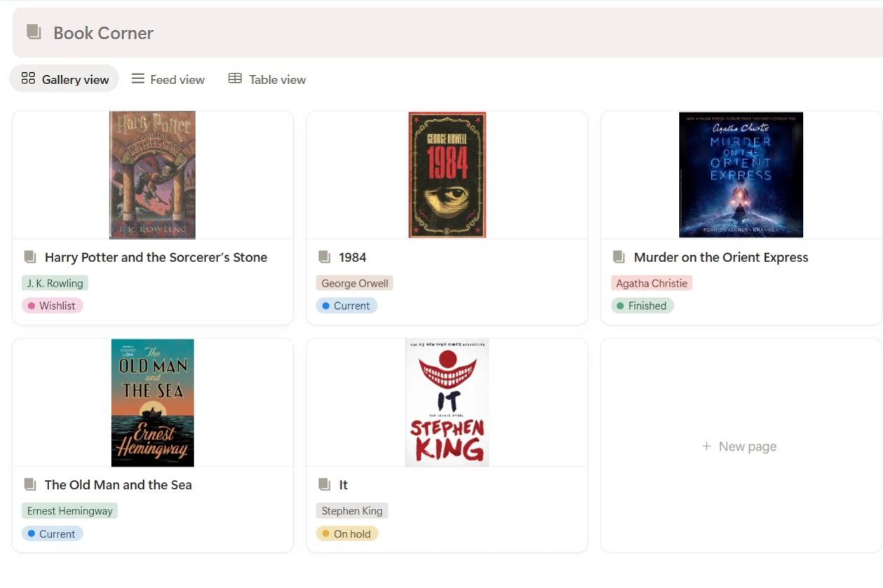Screen dimensions: 883x588
Task: Click page icon beside 1984 title
Action: tap(324, 257)
